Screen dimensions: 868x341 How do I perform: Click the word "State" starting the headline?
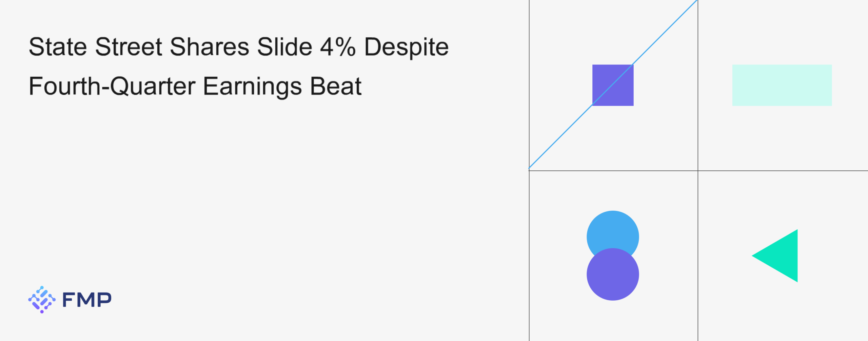[x=58, y=47]
